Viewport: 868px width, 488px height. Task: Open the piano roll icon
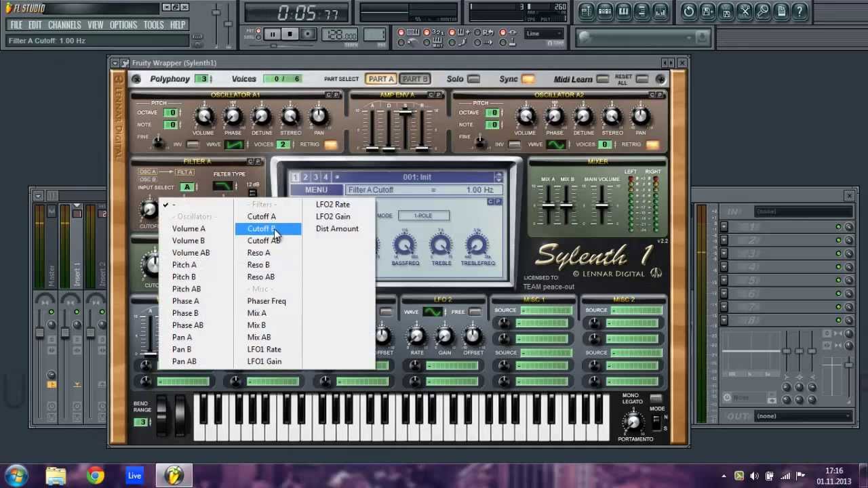pos(623,11)
